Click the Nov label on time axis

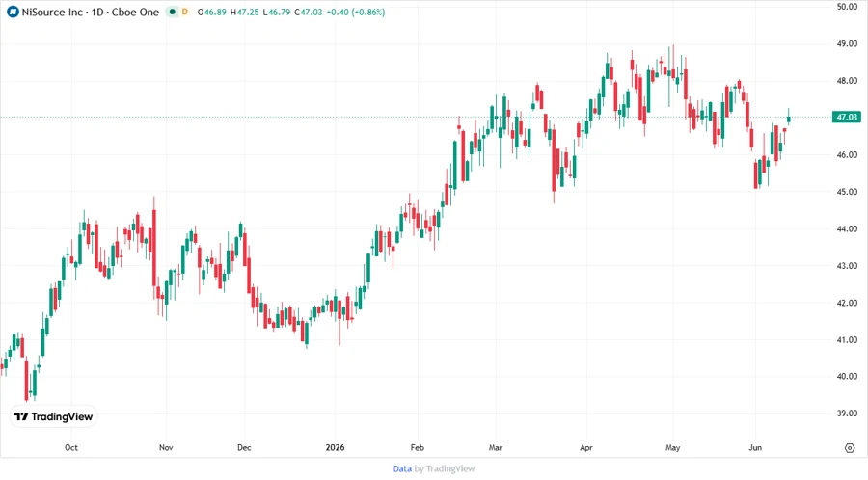click(x=166, y=447)
